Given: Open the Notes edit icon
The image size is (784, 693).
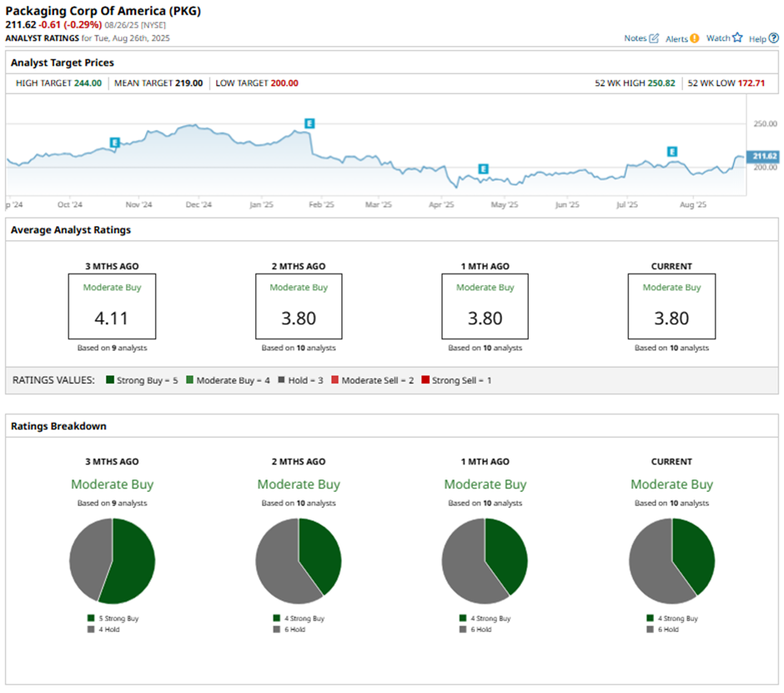Looking at the screenshot, I should [x=654, y=38].
